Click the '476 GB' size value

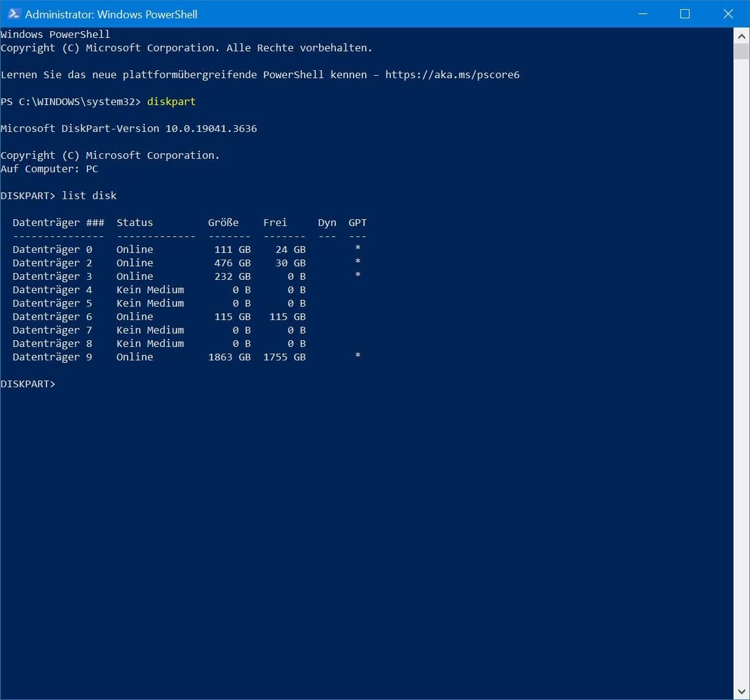pos(233,263)
